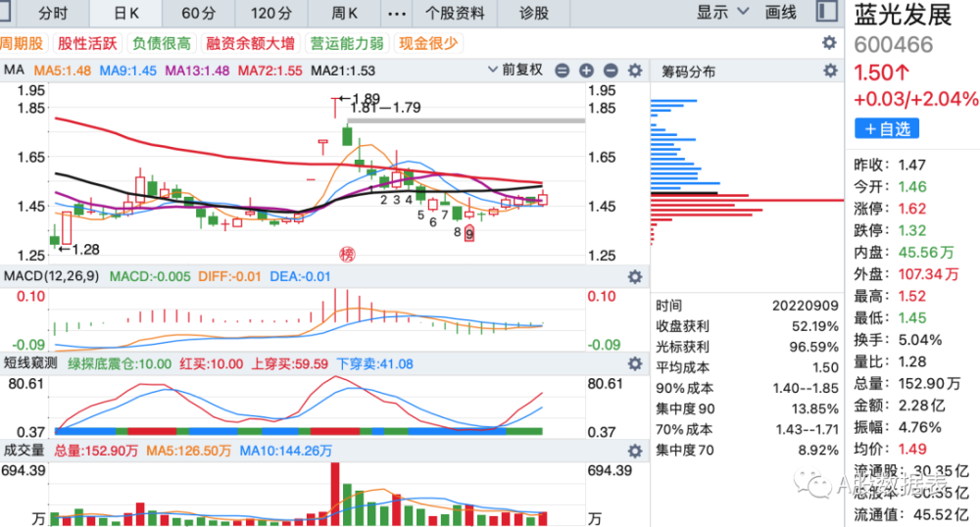Click the 榜 marker on chart
Viewport: 980px width, 527px height.
[347, 254]
